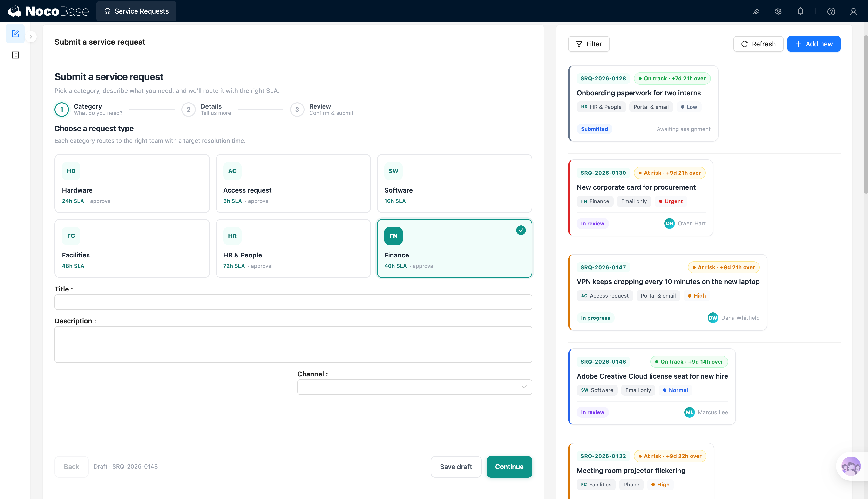Choose the Hardware request type

point(132,183)
